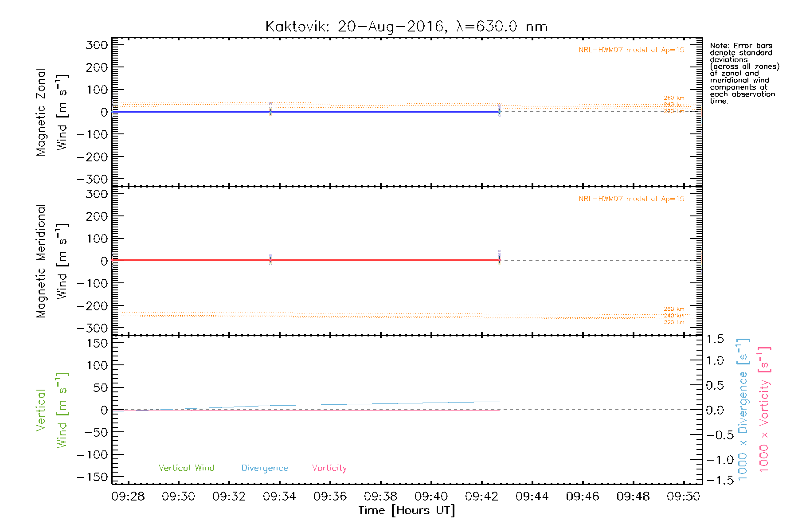Click the meridional wind data point near 09:34
Image resolution: width=798 pixels, height=532 pixels.
pyautogui.click(x=270, y=260)
